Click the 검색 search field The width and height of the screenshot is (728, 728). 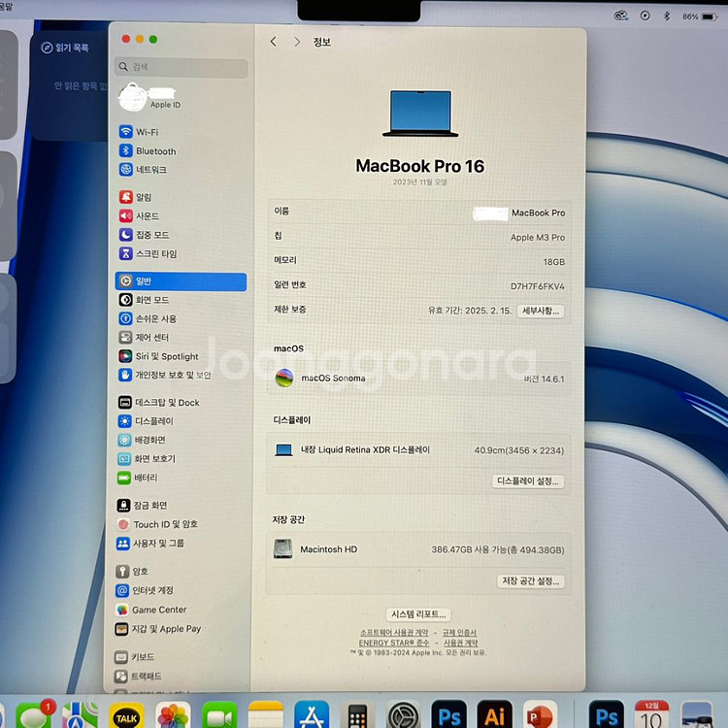[x=182, y=67]
